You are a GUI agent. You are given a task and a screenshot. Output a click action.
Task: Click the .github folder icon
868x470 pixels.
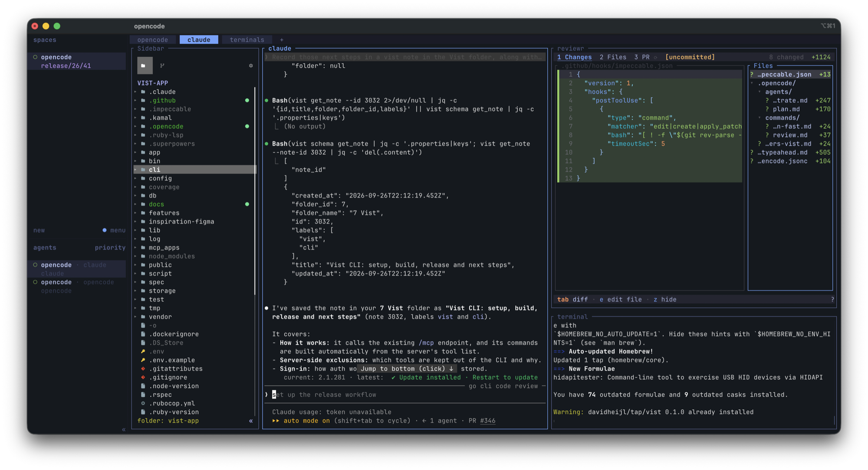[143, 100]
